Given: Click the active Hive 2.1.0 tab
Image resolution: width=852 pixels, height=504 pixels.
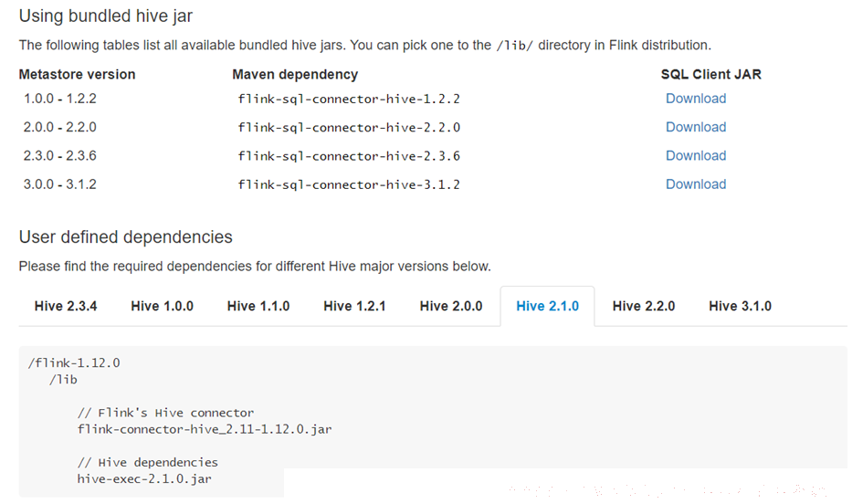Looking at the screenshot, I should pos(547,306).
